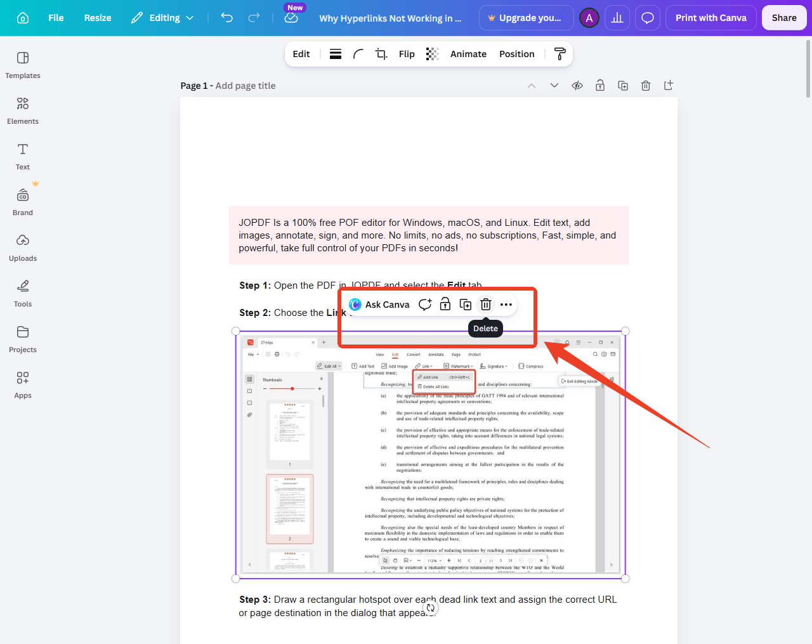Open the Uploads panel
The image size is (812, 644).
23,247
